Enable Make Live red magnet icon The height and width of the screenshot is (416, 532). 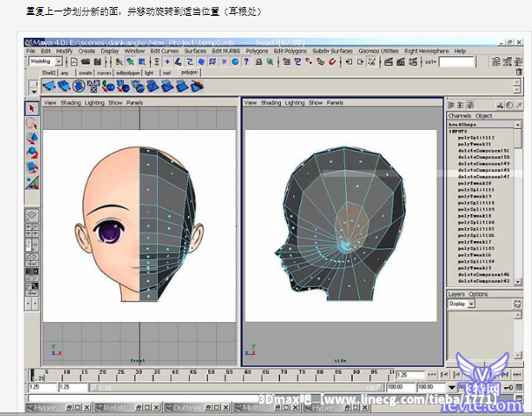(332, 61)
